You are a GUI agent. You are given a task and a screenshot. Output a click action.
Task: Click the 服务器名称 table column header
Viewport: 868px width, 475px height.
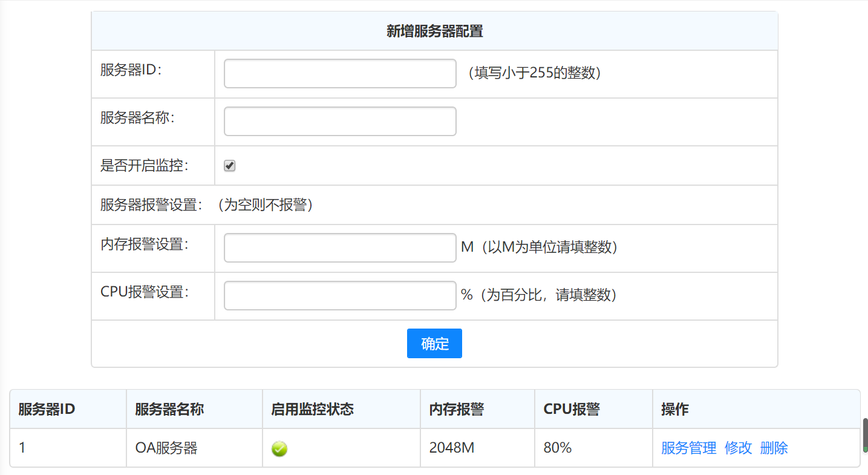169,409
